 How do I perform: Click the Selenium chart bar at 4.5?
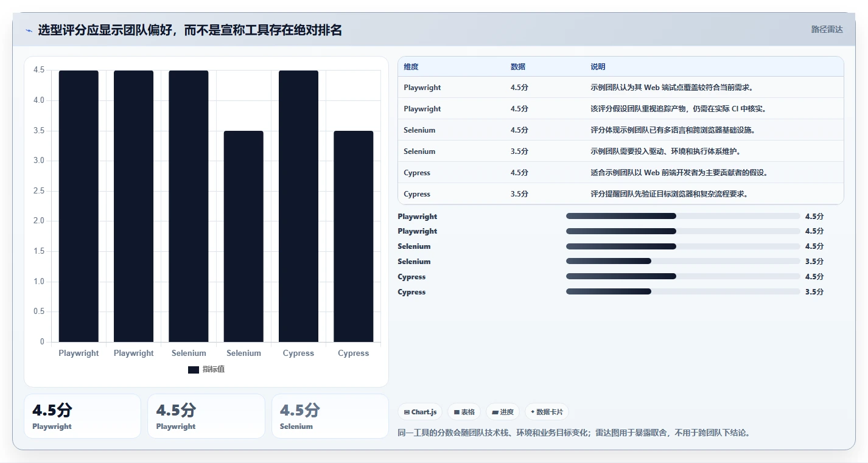click(189, 206)
